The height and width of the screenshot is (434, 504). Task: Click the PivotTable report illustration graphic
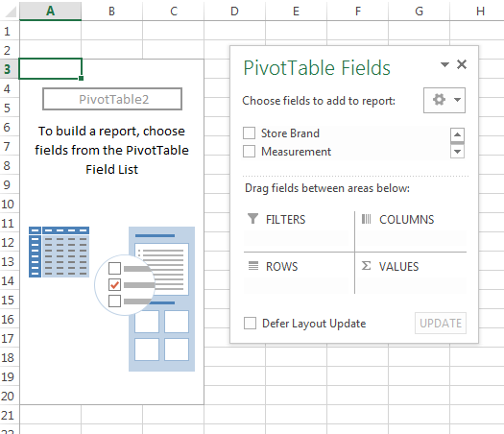coord(111,299)
